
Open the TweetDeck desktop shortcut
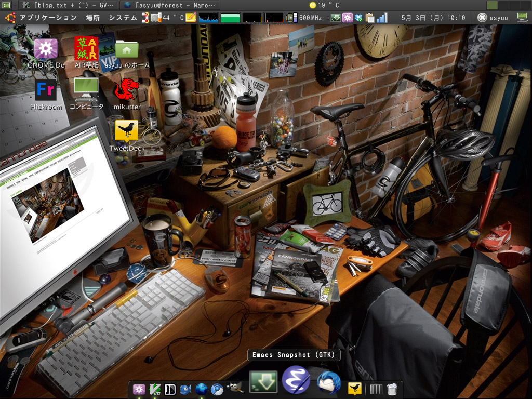pos(127,131)
